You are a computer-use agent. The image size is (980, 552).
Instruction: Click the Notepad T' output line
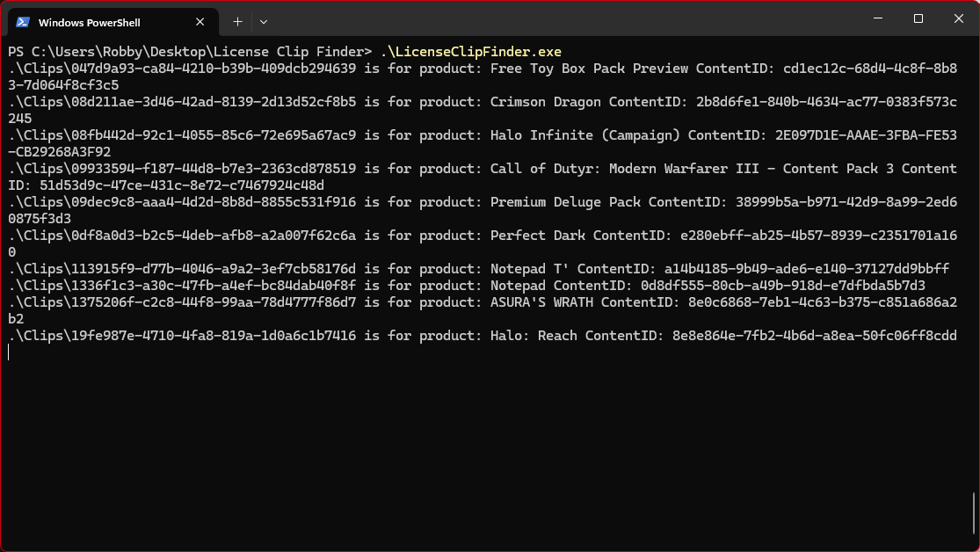479,269
